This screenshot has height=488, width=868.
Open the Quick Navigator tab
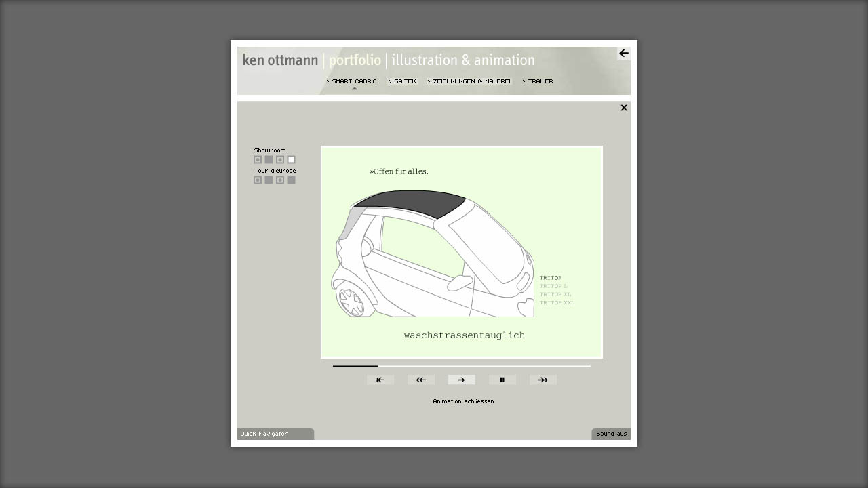[x=275, y=434]
